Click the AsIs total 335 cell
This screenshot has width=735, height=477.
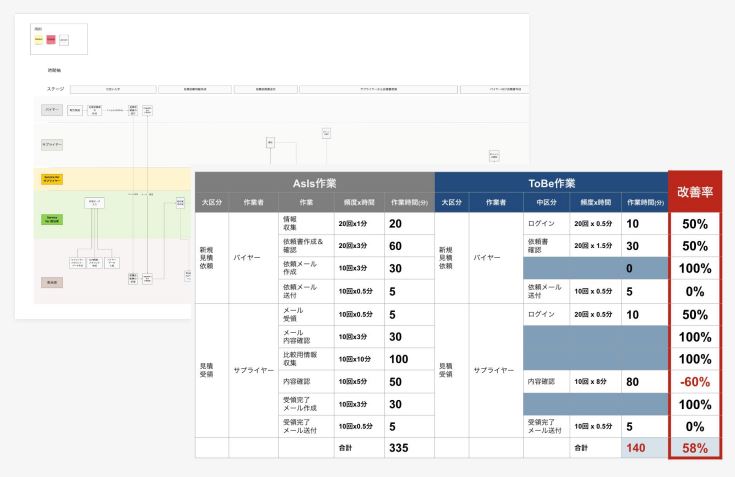(x=409, y=448)
